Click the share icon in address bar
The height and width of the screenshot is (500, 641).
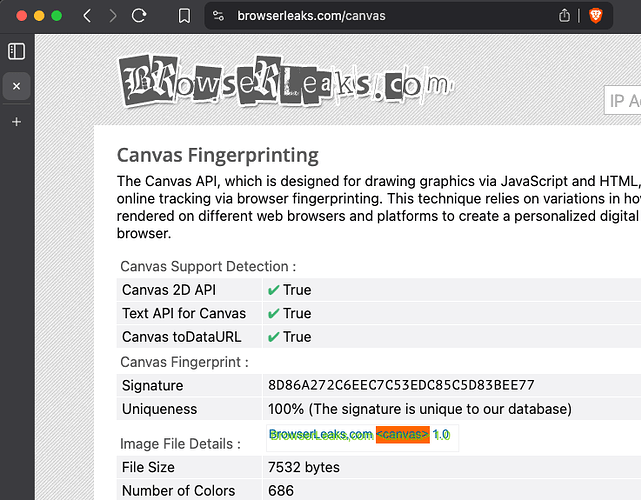coord(565,16)
